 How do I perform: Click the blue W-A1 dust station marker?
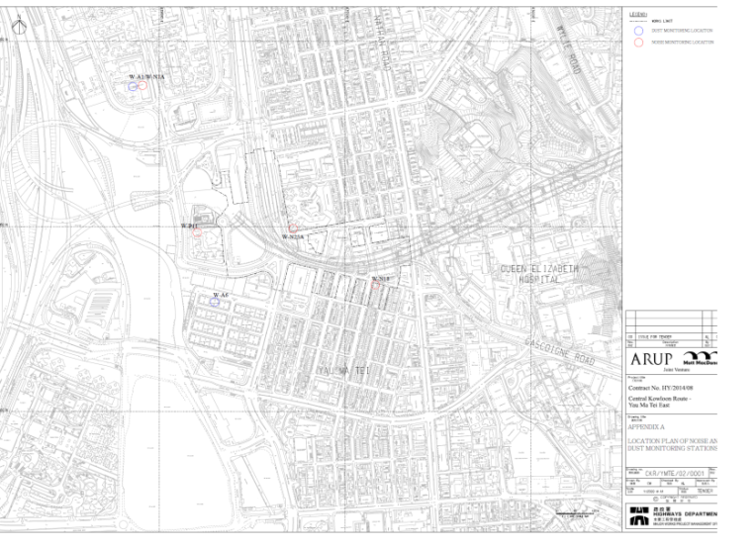point(133,86)
